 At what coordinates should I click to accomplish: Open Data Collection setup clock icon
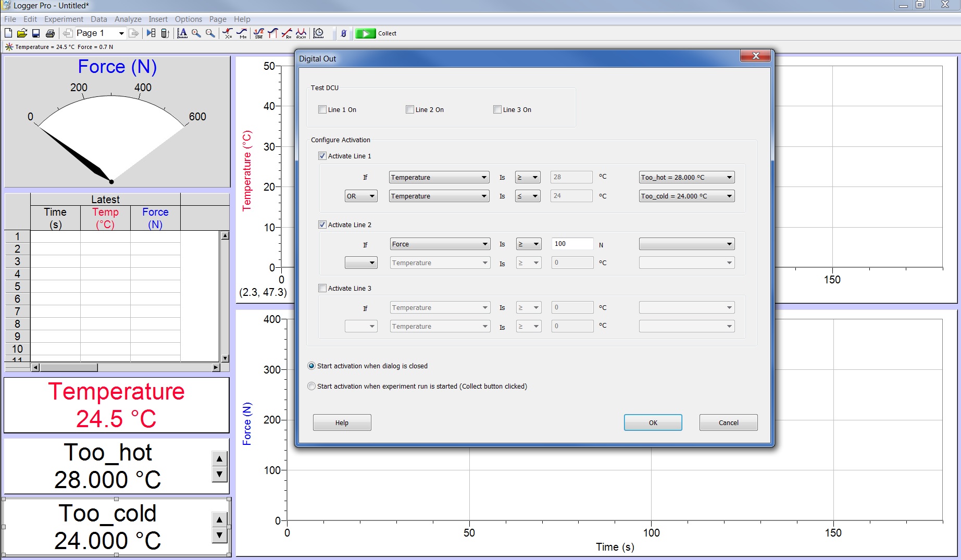(319, 33)
